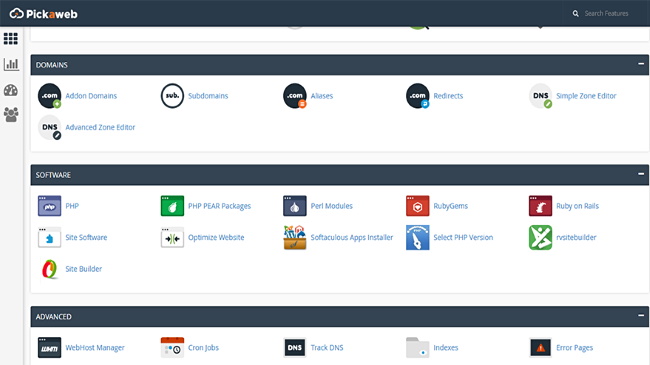Click the Select PHP Version icon

pos(417,237)
